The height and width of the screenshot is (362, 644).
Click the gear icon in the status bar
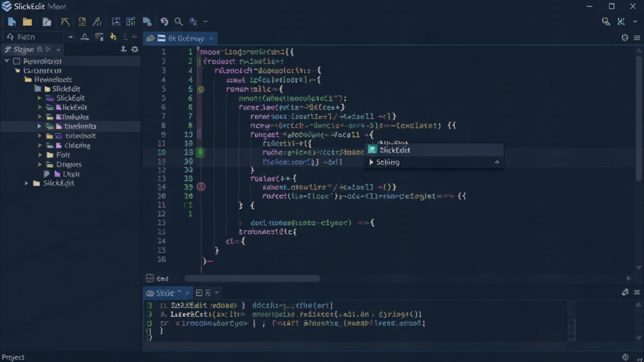(625, 357)
